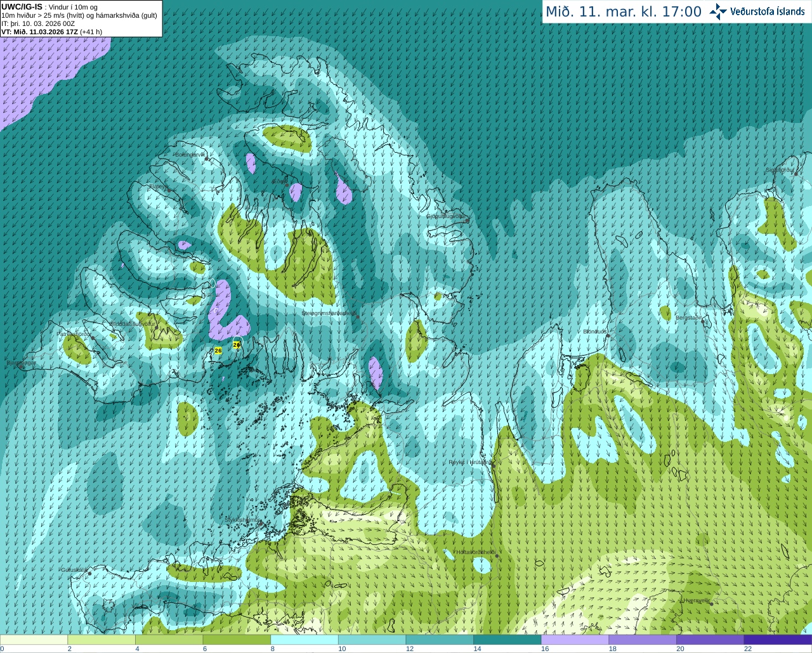Select the legend swatch between 4 and 6
Screen dimensions: 812x653
click(169, 640)
